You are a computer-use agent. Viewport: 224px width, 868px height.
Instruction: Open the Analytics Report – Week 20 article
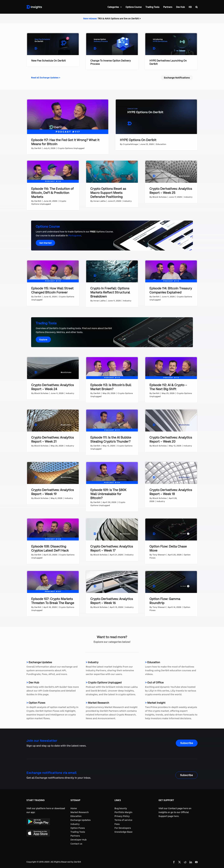click(x=171, y=439)
